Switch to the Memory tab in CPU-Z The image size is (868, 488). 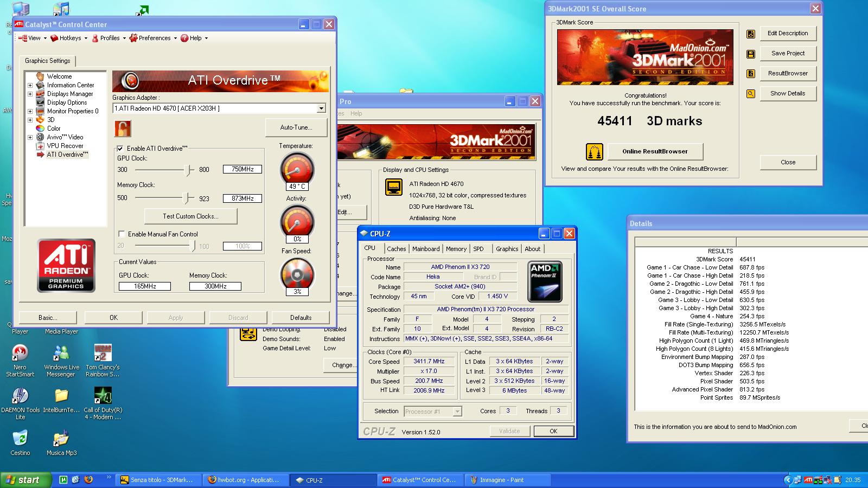[456, 249]
